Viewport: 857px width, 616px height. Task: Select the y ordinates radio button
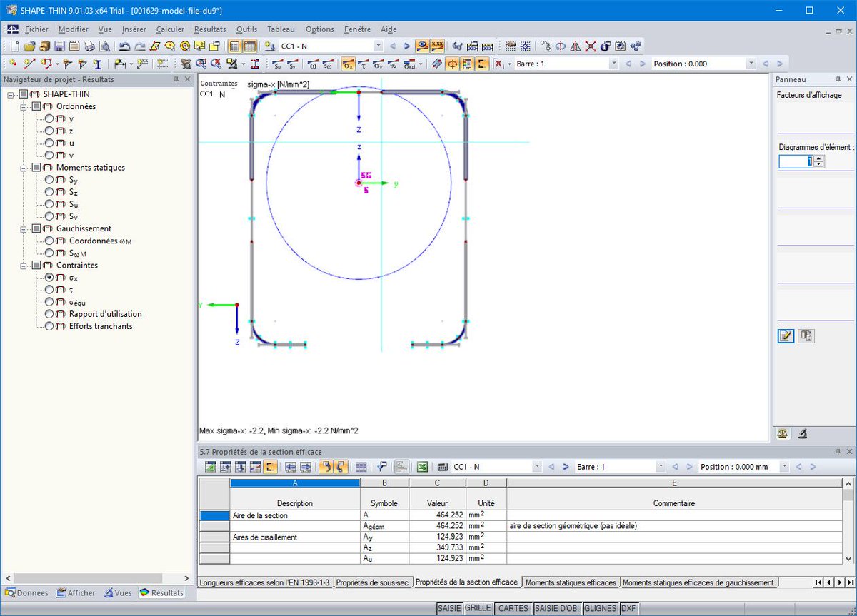(x=49, y=118)
